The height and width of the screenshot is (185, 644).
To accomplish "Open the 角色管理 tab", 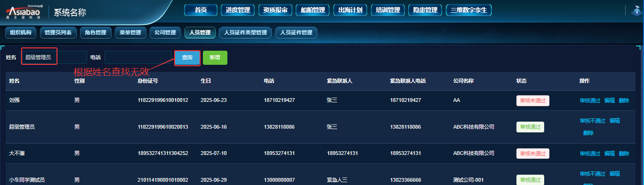I will point(96,32).
